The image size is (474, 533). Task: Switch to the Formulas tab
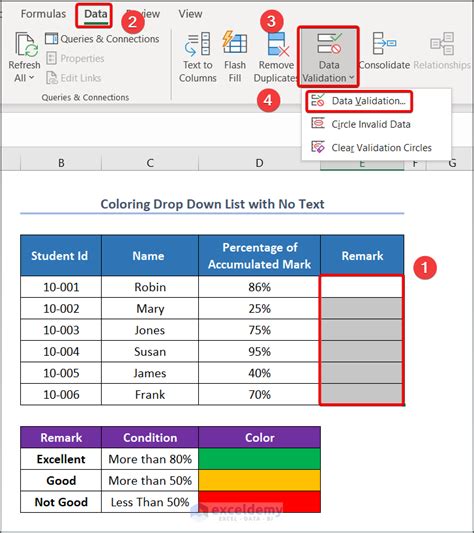point(43,14)
